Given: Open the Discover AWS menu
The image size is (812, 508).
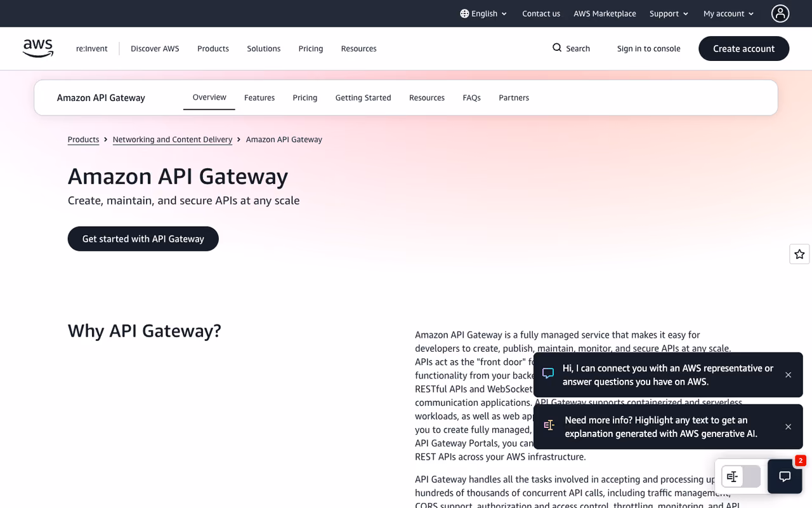Looking at the screenshot, I should tap(155, 48).
